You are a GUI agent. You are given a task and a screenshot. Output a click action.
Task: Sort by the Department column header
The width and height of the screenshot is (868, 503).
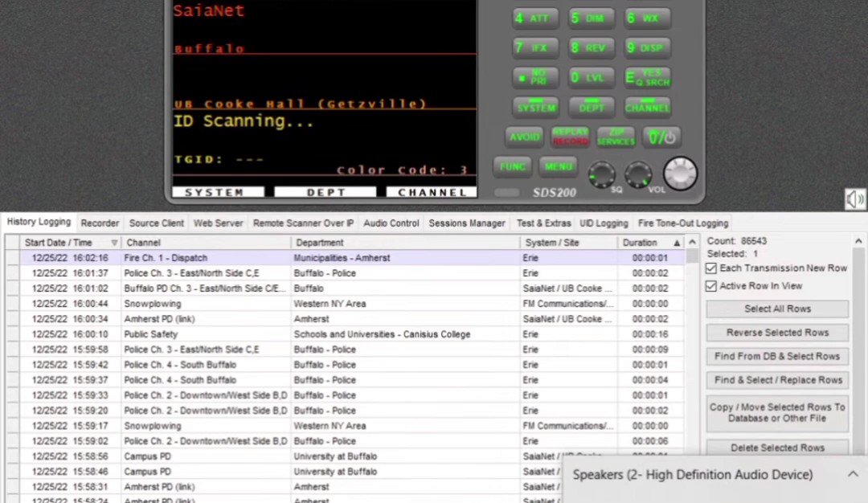(405, 243)
